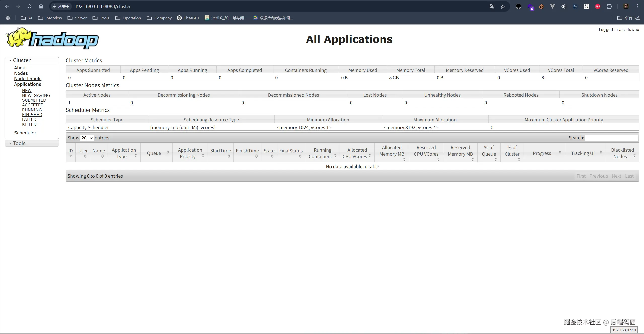Open the ChatGPT bookmark

(188, 18)
